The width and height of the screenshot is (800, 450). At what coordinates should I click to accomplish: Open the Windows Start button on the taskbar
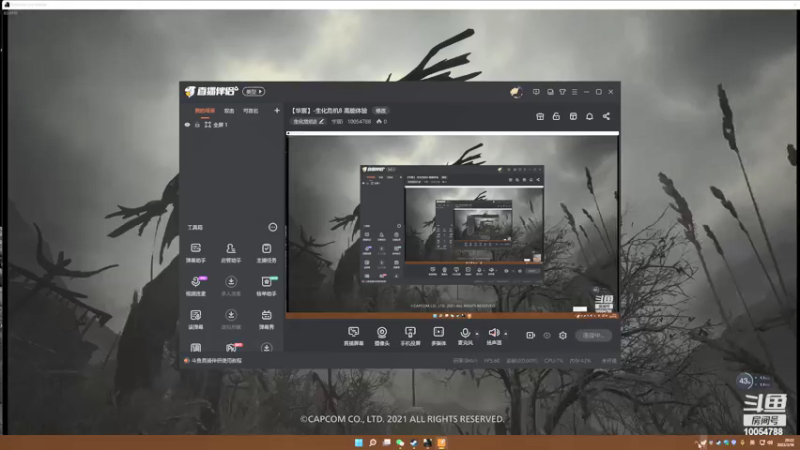[x=359, y=442]
